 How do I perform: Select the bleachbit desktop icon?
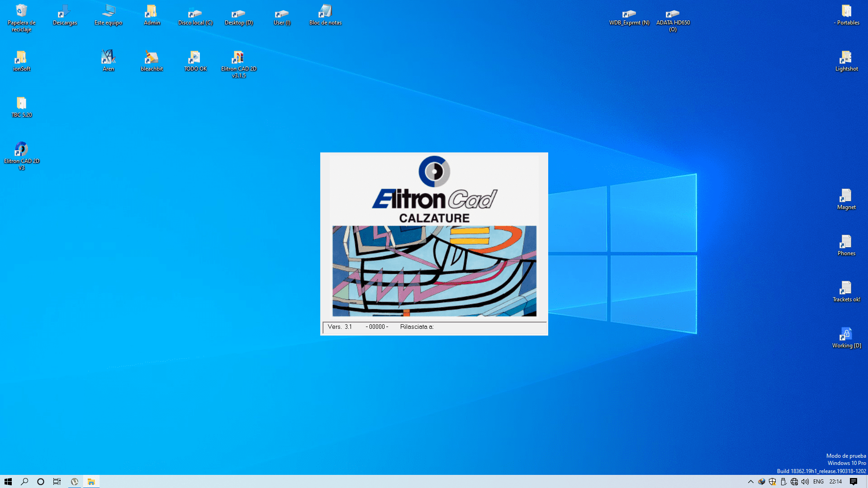click(152, 58)
